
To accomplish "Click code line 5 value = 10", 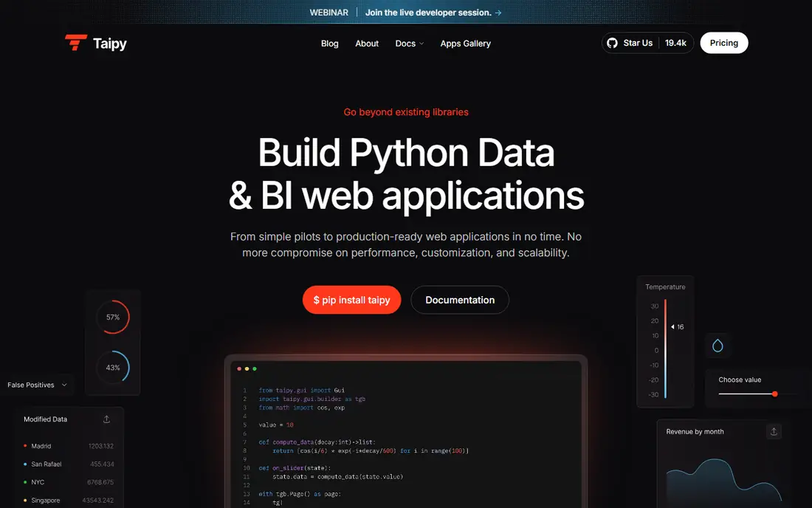I will [276, 425].
